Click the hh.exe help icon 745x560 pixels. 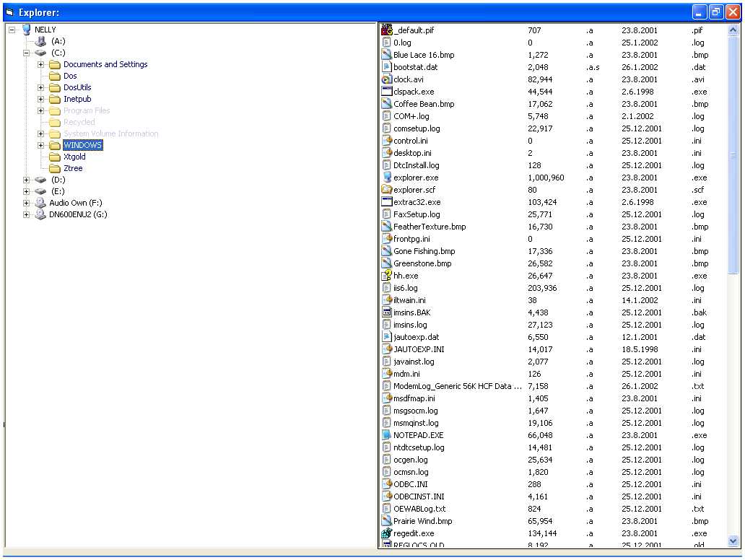tap(386, 276)
